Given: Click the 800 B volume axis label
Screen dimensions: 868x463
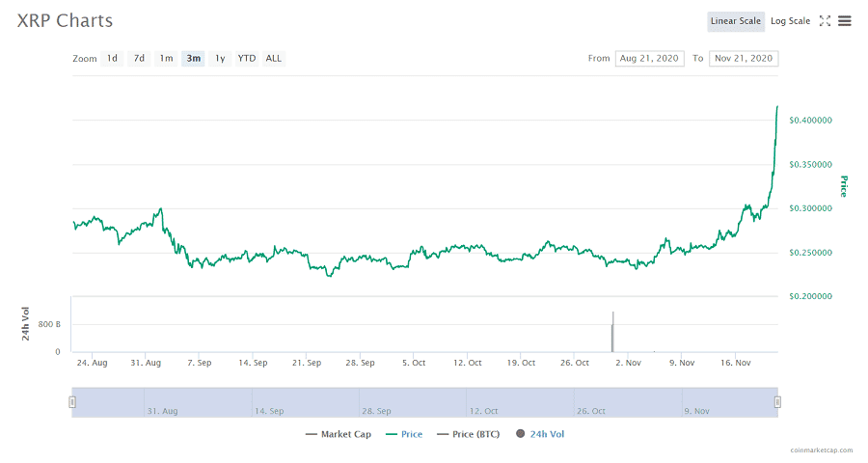Looking at the screenshot, I should [49, 324].
